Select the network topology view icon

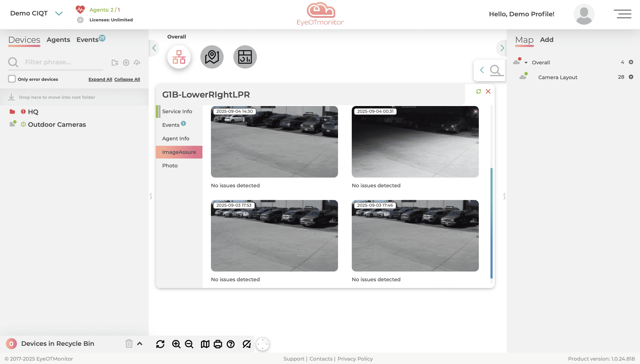tap(179, 57)
